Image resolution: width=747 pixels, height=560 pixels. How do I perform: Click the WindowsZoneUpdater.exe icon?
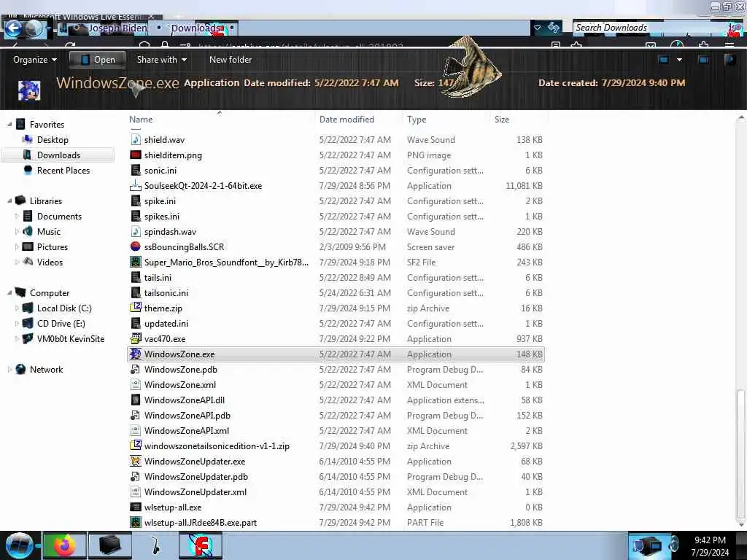pyautogui.click(x=136, y=461)
